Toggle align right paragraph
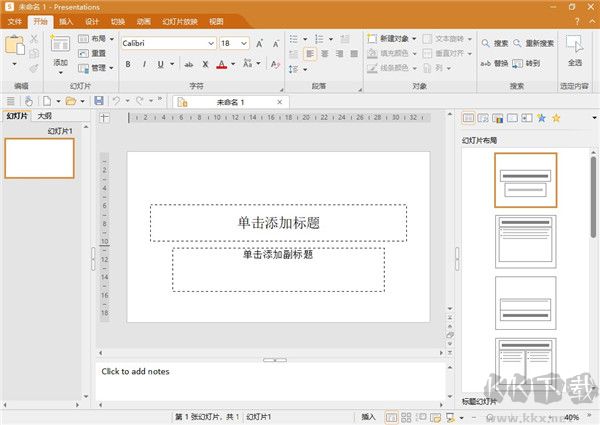 [339, 54]
